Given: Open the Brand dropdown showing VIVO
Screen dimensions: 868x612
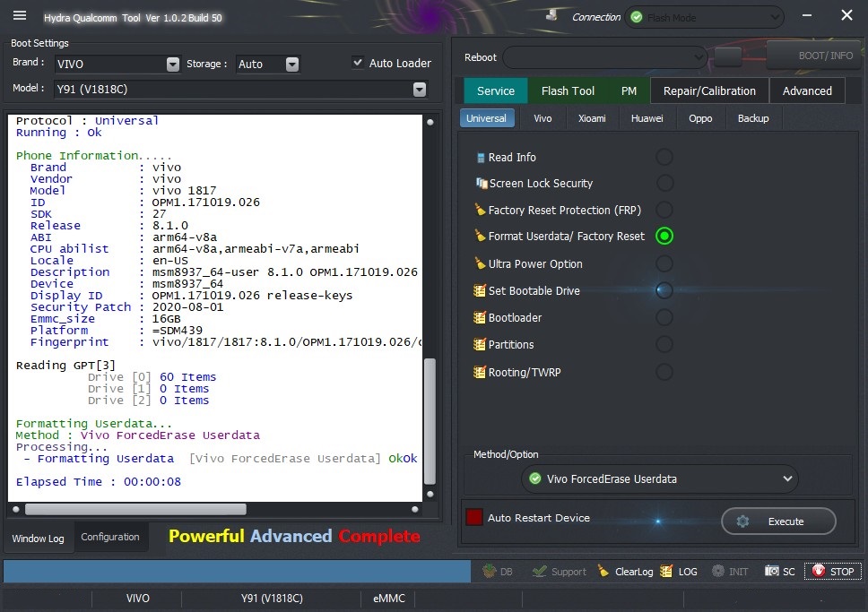Looking at the screenshot, I should [x=117, y=65].
